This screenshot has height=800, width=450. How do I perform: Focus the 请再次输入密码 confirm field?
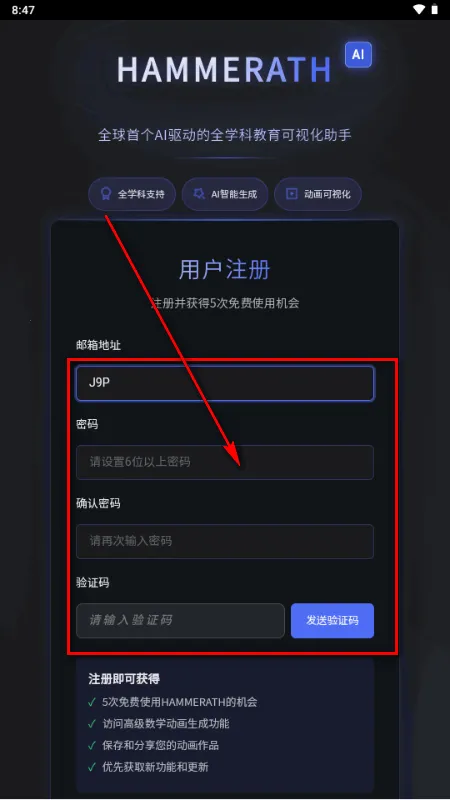(x=225, y=541)
